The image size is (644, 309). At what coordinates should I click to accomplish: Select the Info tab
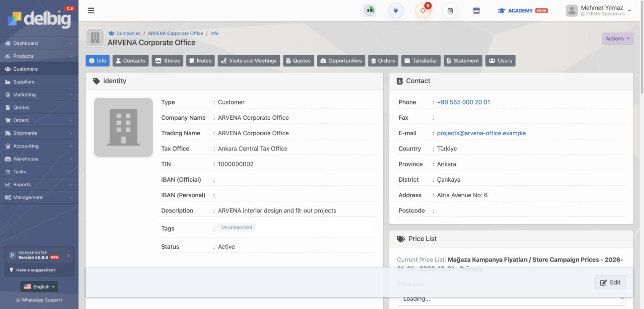(98, 61)
